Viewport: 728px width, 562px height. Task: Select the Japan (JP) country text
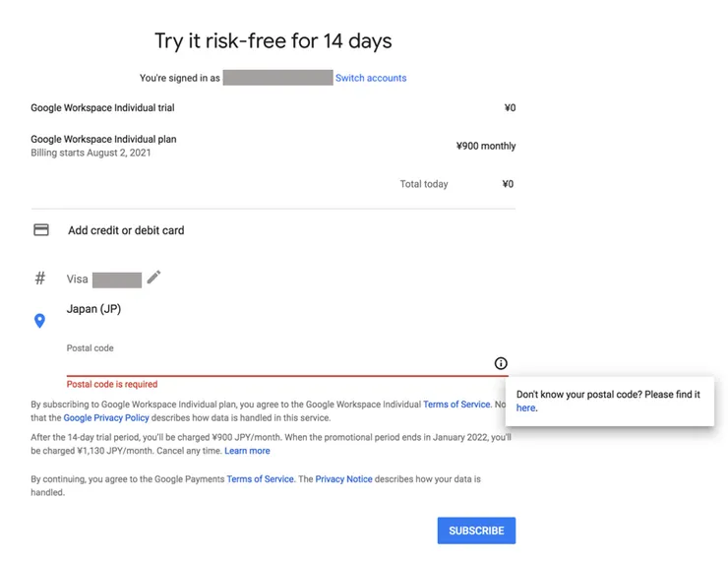pyautogui.click(x=94, y=309)
